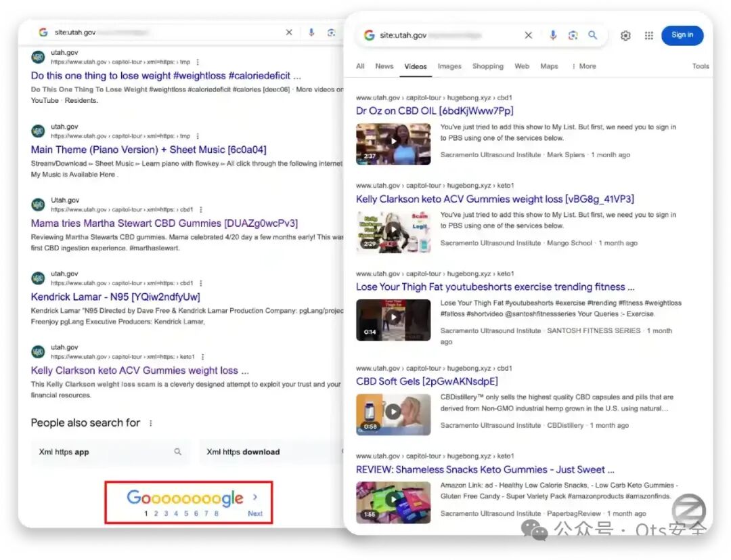The image size is (731, 560).
Task: Open image search (Lens) in the right window
Action: 573,35
